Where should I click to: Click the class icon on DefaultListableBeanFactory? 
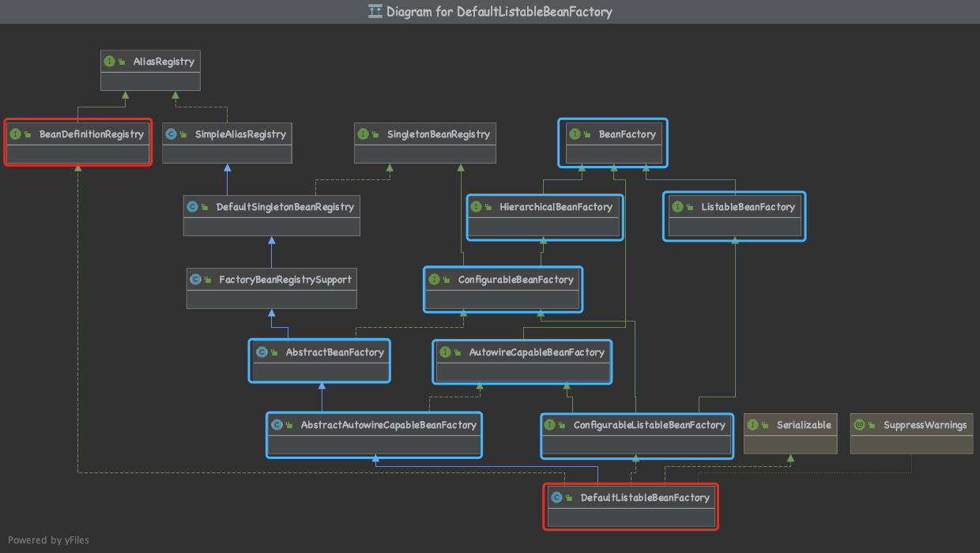coord(558,498)
